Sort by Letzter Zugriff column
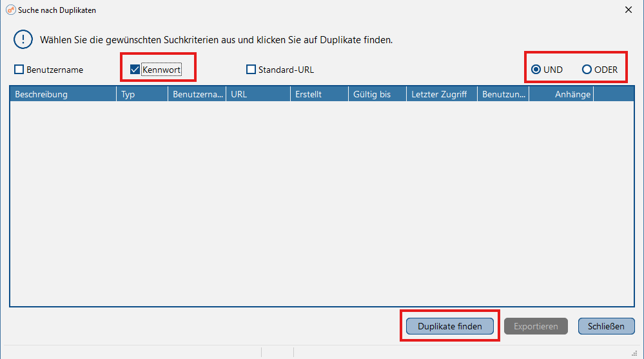This screenshot has height=359, width=644. coord(442,94)
